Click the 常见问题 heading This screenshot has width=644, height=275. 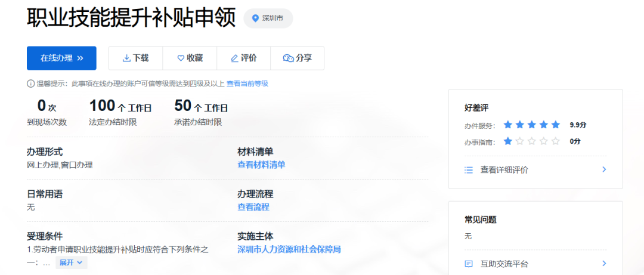pyautogui.click(x=481, y=220)
